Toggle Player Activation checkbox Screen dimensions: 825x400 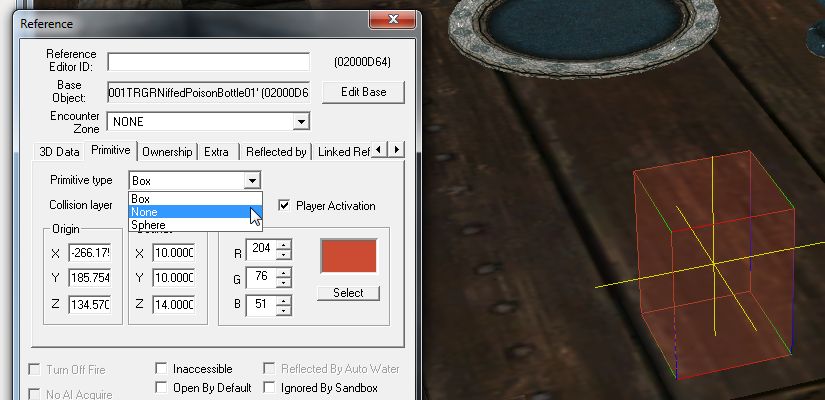[284, 205]
